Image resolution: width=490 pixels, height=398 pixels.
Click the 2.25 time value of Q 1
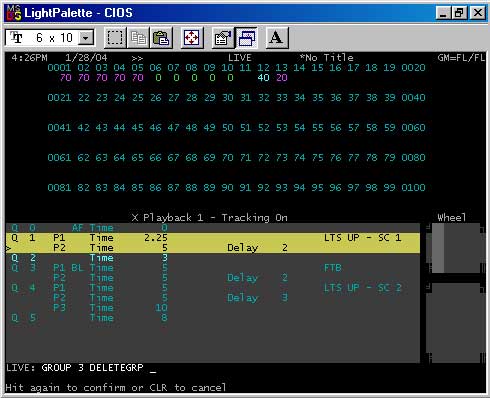click(156, 238)
